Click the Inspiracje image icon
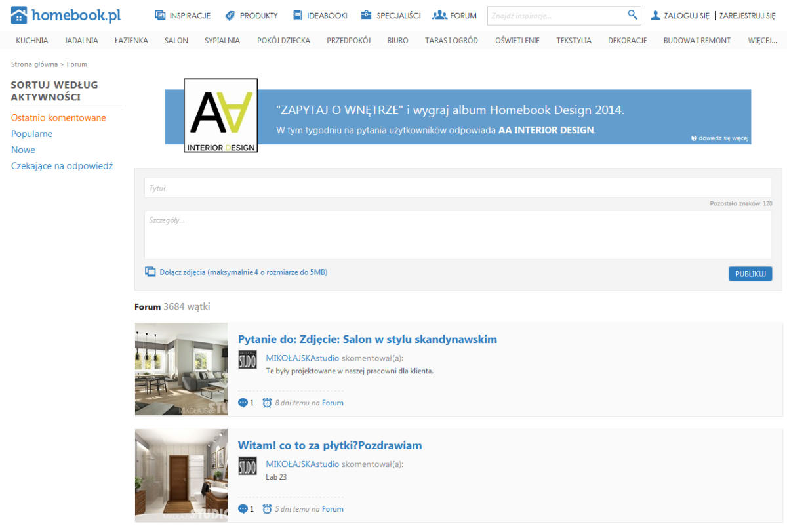The image size is (787, 532). pos(160,15)
